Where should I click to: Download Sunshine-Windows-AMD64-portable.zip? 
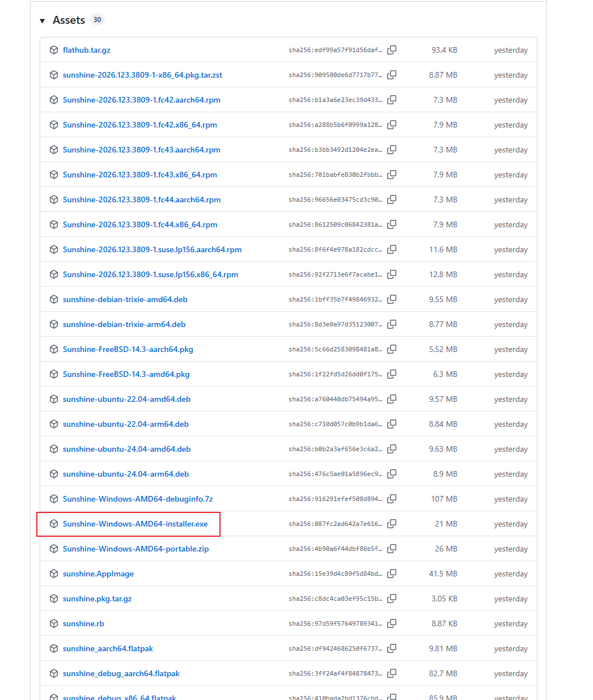(x=135, y=549)
